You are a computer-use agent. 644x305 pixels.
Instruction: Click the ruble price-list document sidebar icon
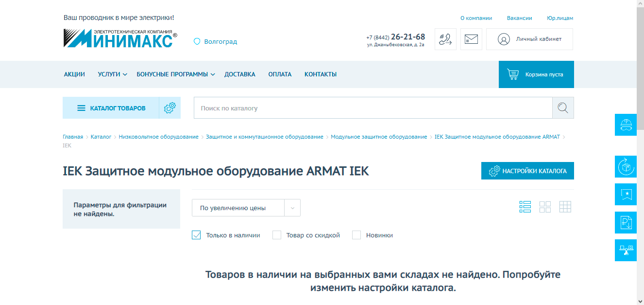tap(626, 223)
